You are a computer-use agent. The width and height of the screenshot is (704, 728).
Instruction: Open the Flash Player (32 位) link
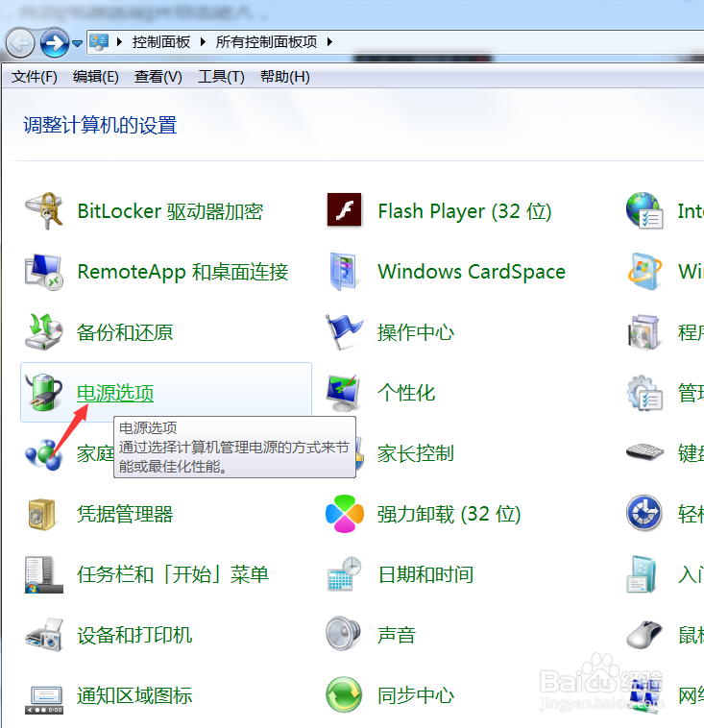click(x=465, y=211)
